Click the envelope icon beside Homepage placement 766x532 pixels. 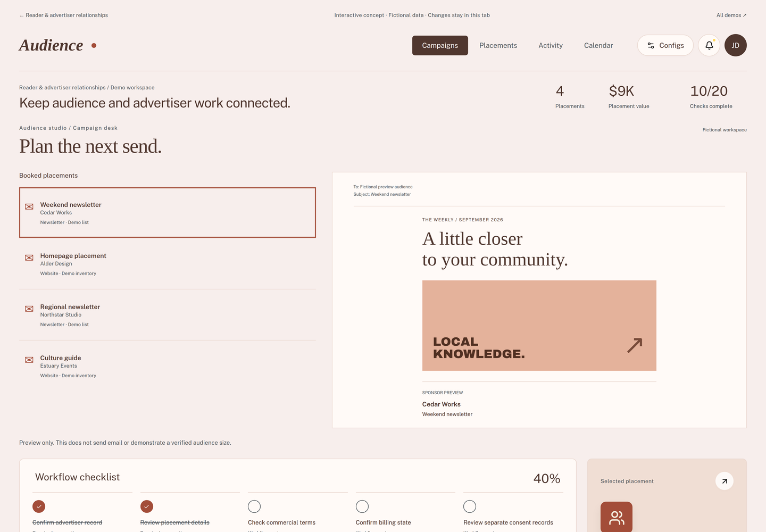click(29, 257)
